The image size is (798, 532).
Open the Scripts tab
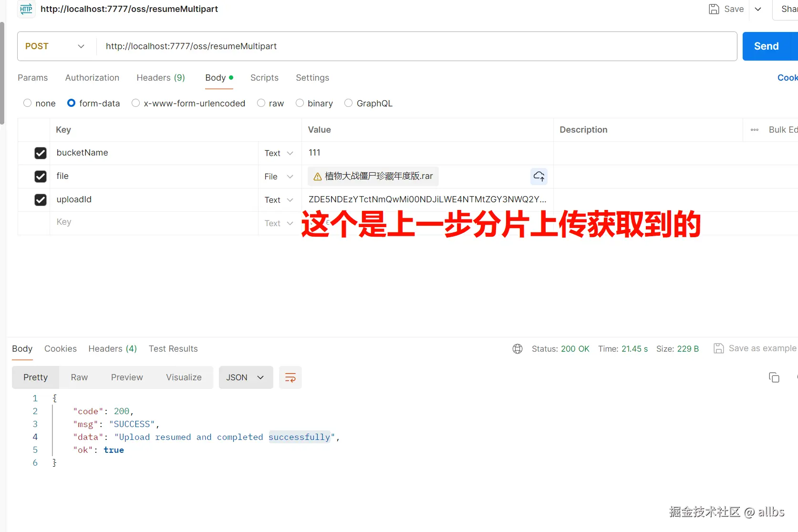click(x=264, y=78)
